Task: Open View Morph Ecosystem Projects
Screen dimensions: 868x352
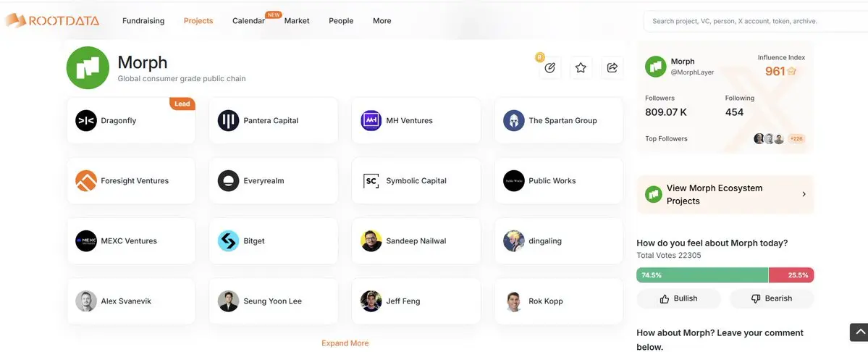Action: pyautogui.click(x=725, y=195)
